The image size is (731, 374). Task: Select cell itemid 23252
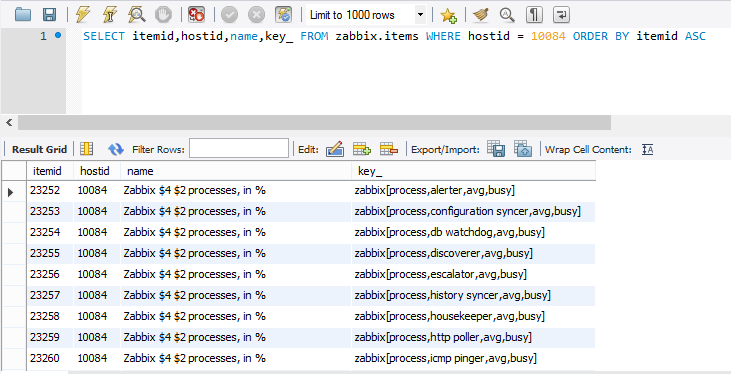point(50,190)
